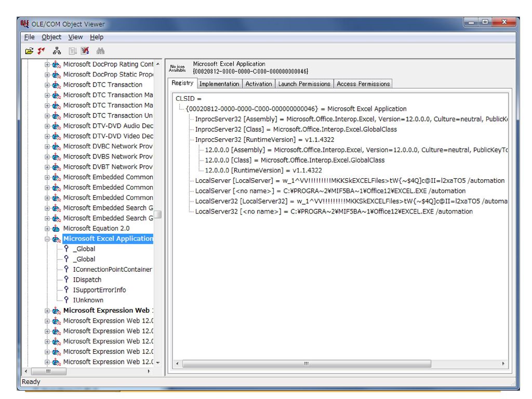532x399 pixels.
Task: Click the icon beside bold Microsoft Expression Web
Action: pos(56,311)
